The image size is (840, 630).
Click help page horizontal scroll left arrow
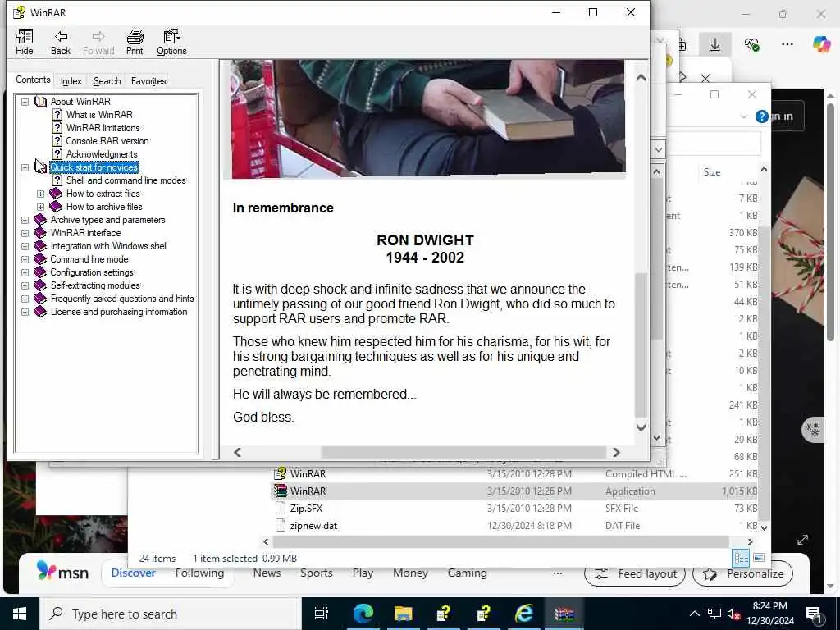(237, 453)
